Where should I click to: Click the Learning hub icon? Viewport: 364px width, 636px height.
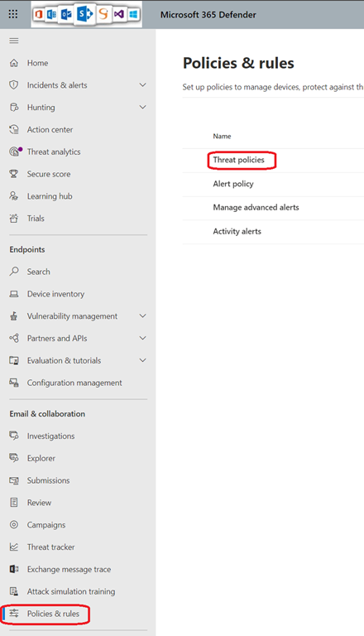[x=14, y=196]
